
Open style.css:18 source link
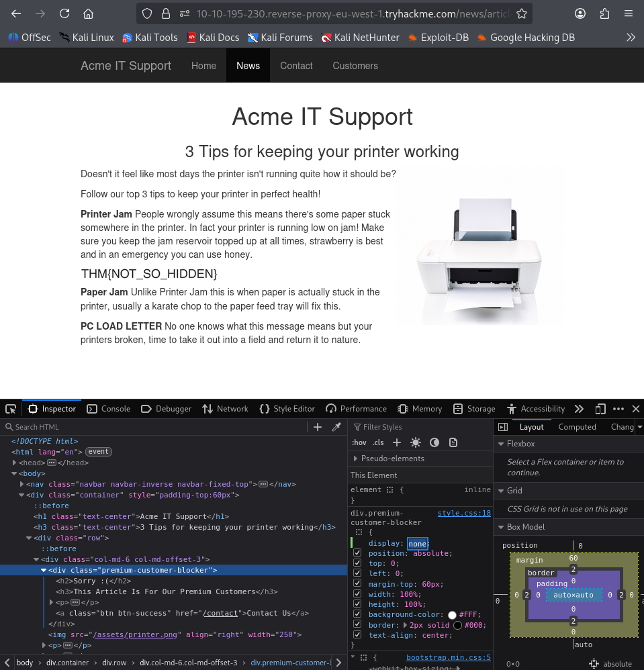click(464, 513)
